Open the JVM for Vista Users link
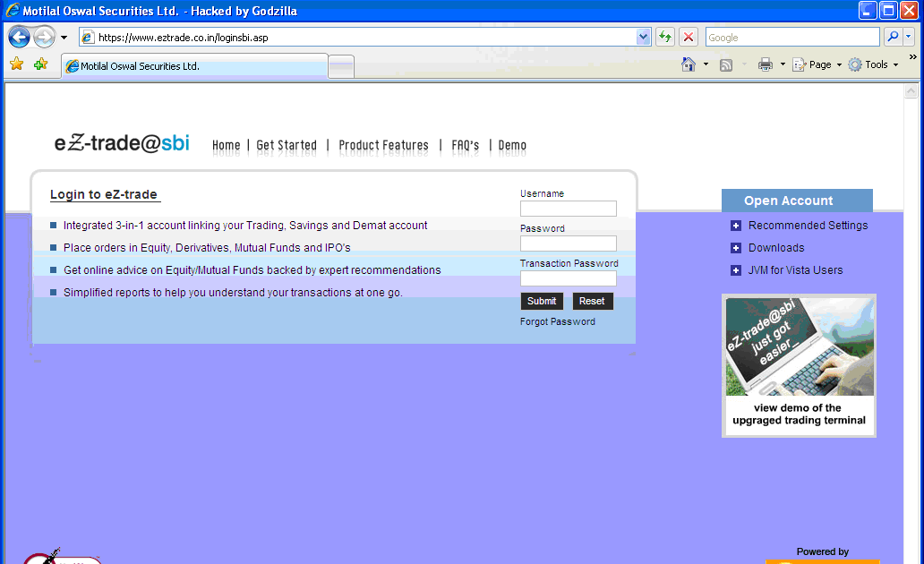The height and width of the screenshot is (564, 924). pos(796,270)
